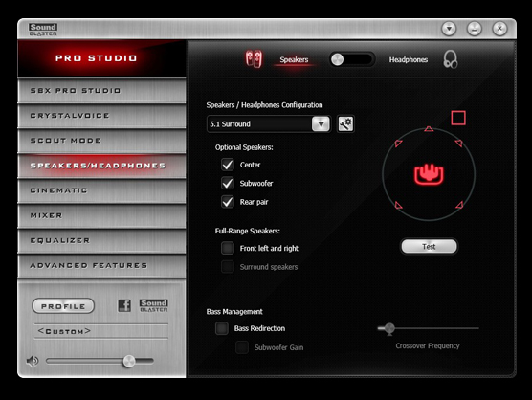The image size is (532, 400).
Task: Select the rear-right speaker triangle
Action: coord(459,205)
